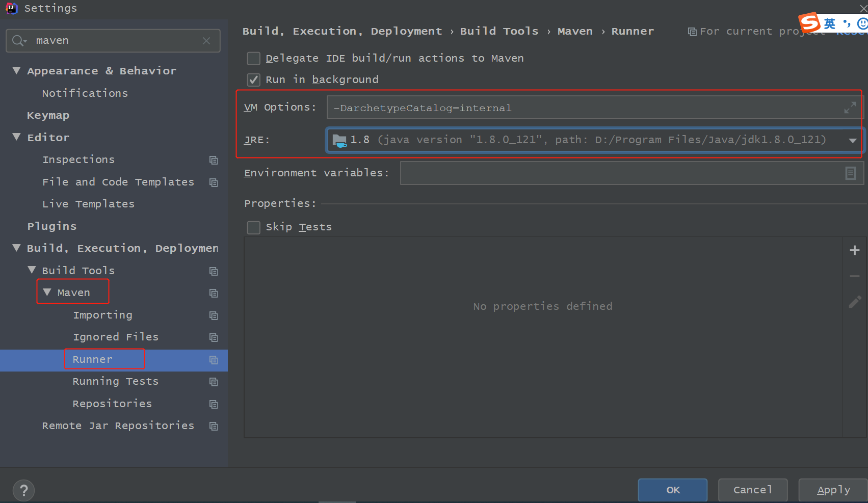Image resolution: width=868 pixels, height=503 pixels.
Task: Add a new Maven property
Action: pos(855,250)
